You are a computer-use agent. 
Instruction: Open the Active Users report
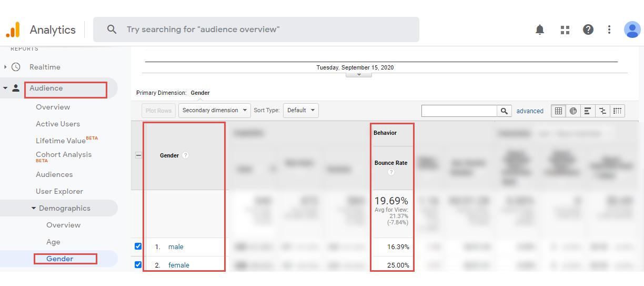tap(58, 124)
